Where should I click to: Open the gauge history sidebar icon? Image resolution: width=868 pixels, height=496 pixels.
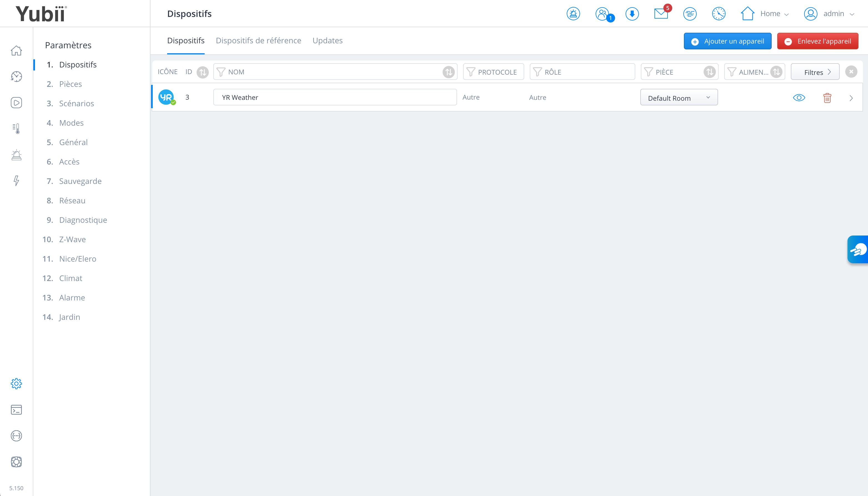pyautogui.click(x=16, y=77)
